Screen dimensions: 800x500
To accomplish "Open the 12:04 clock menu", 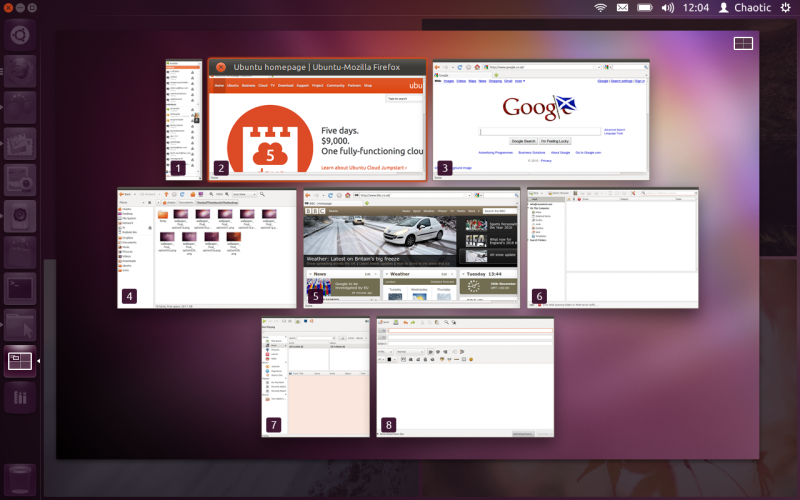I will [x=695, y=8].
